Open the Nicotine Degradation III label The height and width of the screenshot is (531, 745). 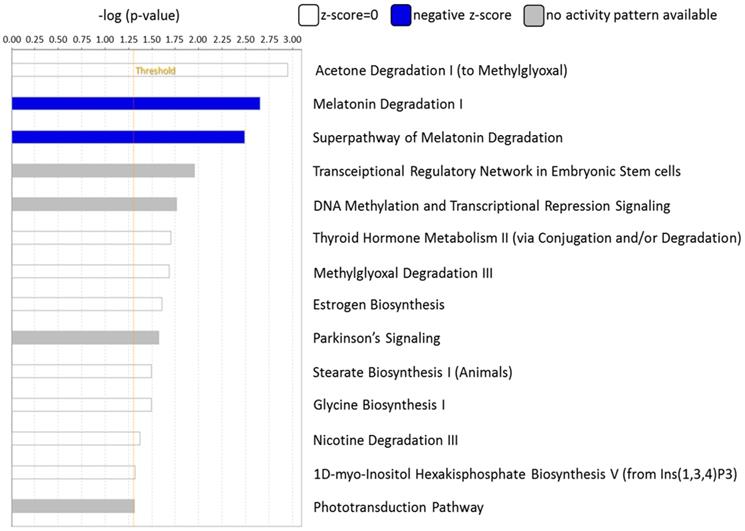click(x=386, y=439)
